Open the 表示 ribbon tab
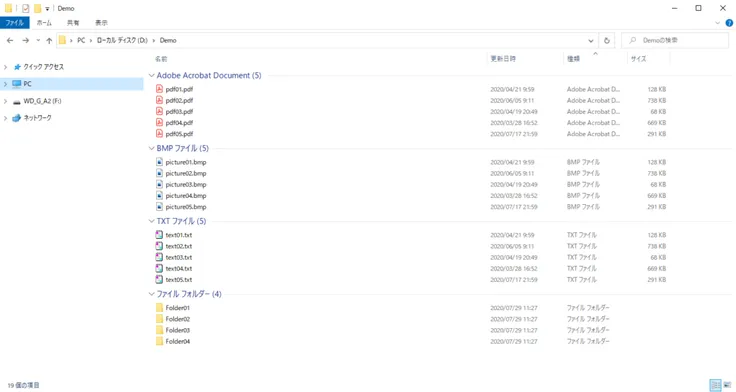 pos(101,23)
